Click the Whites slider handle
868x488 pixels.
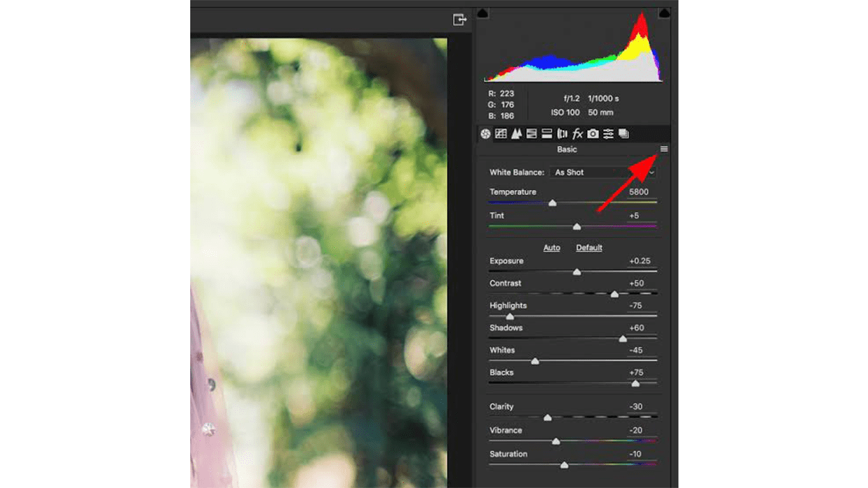pyautogui.click(x=535, y=361)
